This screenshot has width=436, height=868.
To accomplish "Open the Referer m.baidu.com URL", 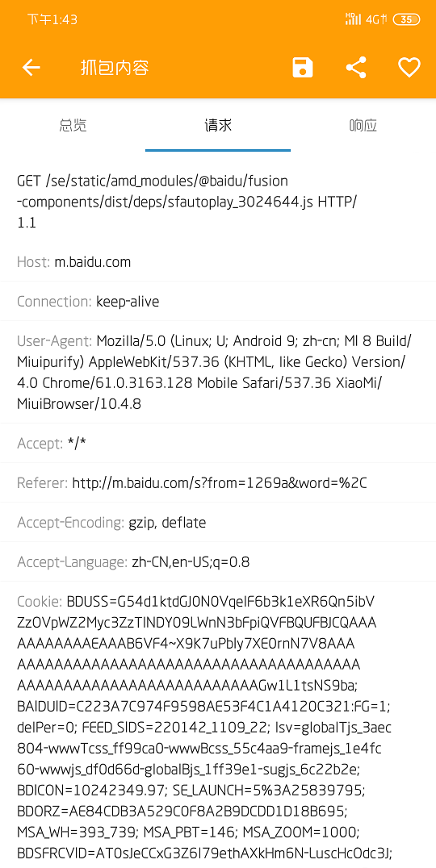I will pyautogui.click(x=220, y=482).
